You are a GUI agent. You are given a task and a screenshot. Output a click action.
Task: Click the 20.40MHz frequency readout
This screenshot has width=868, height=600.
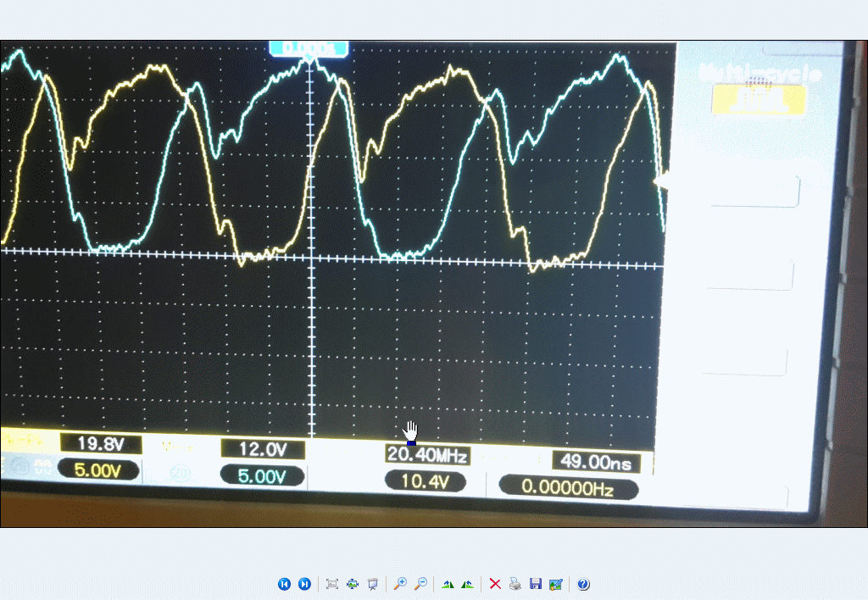(427, 455)
